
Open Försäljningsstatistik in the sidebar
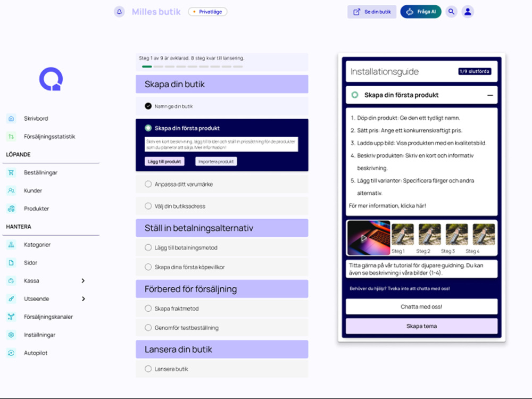pos(49,136)
